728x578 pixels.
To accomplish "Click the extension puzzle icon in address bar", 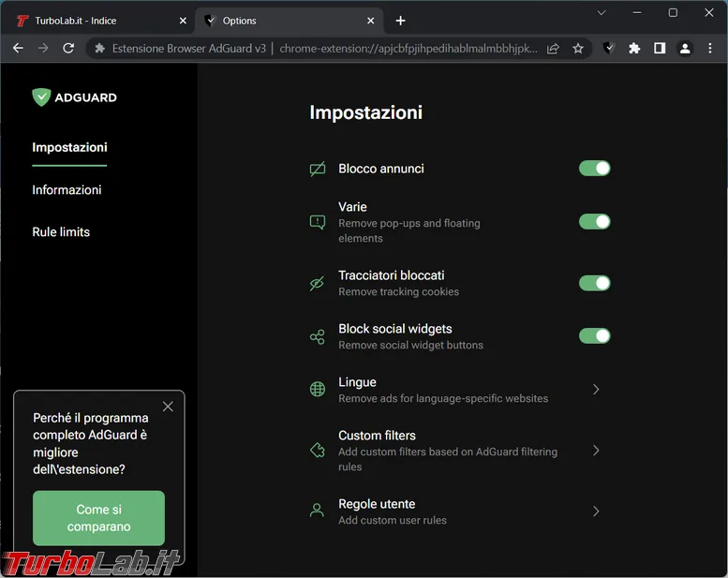I will (x=99, y=49).
